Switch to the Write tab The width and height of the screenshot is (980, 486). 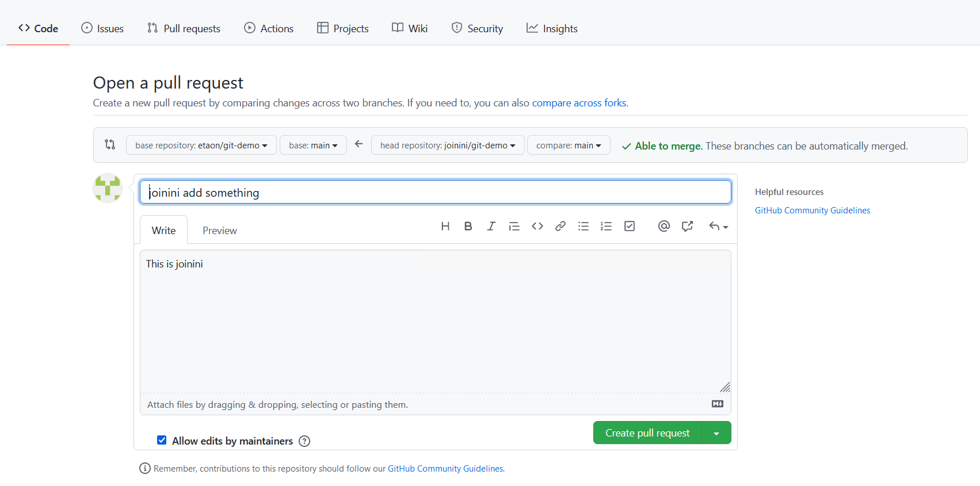point(163,230)
